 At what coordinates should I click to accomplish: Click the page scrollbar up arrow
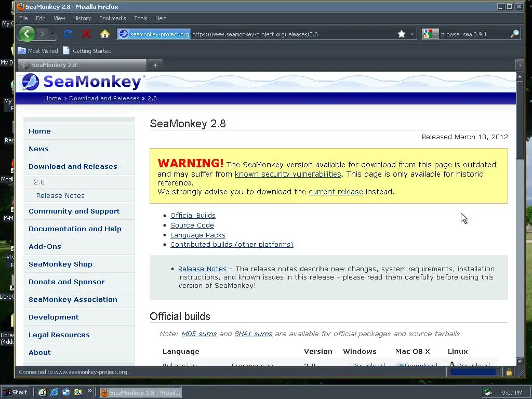[x=520, y=77]
